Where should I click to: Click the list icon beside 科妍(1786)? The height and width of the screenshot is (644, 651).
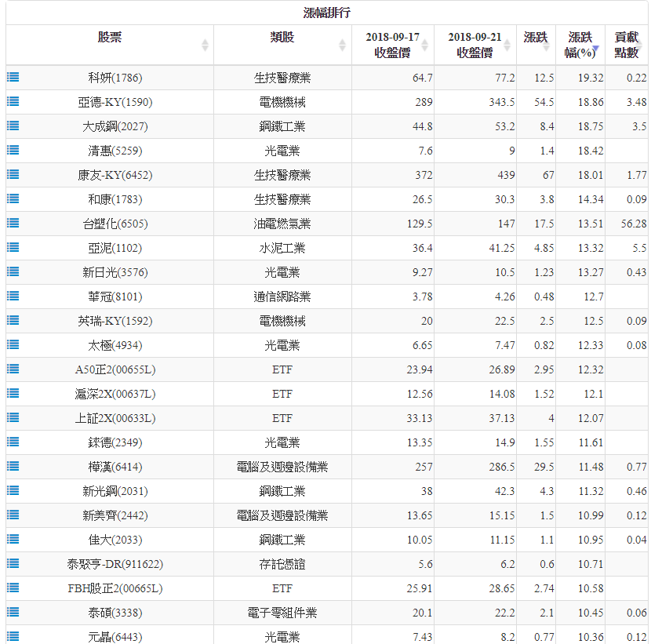13,77
